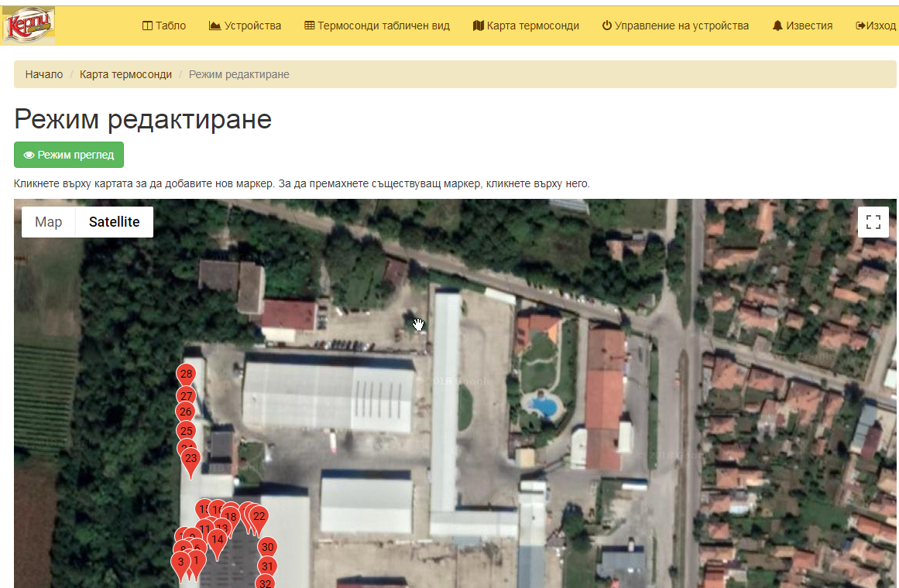Viewport: 899px width, 588px height.
Task: Remove map marker number 28
Action: 186,374
